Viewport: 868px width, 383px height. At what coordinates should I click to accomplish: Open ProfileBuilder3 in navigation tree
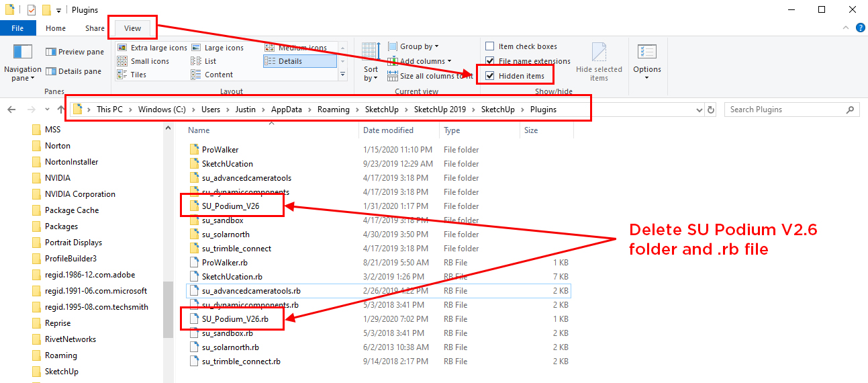coord(70,259)
